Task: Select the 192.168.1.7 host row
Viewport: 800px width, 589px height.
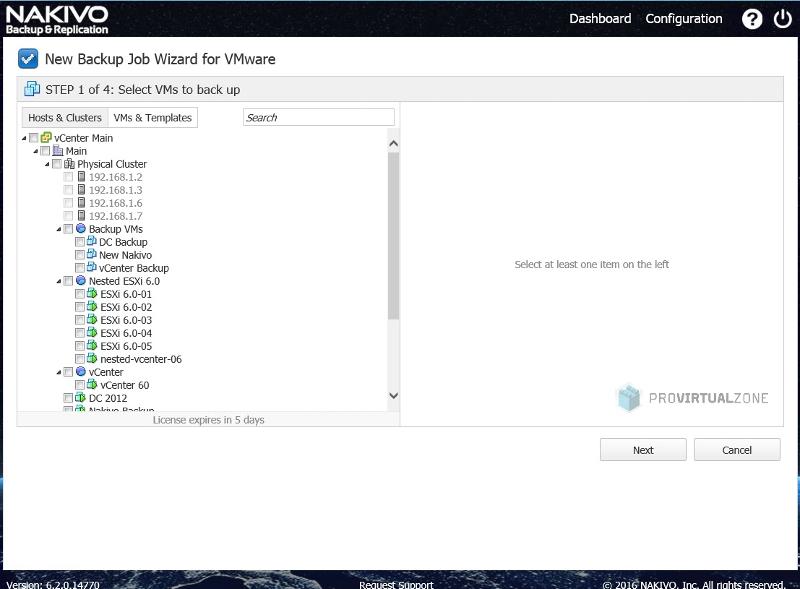Action: [x=116, y=216]
